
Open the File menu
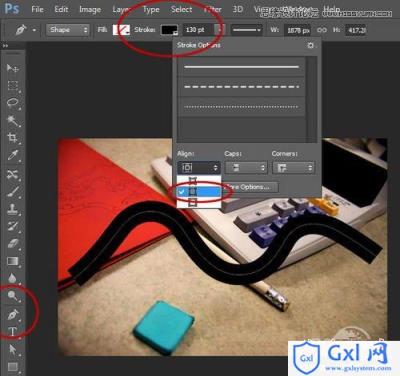(37, 9)
